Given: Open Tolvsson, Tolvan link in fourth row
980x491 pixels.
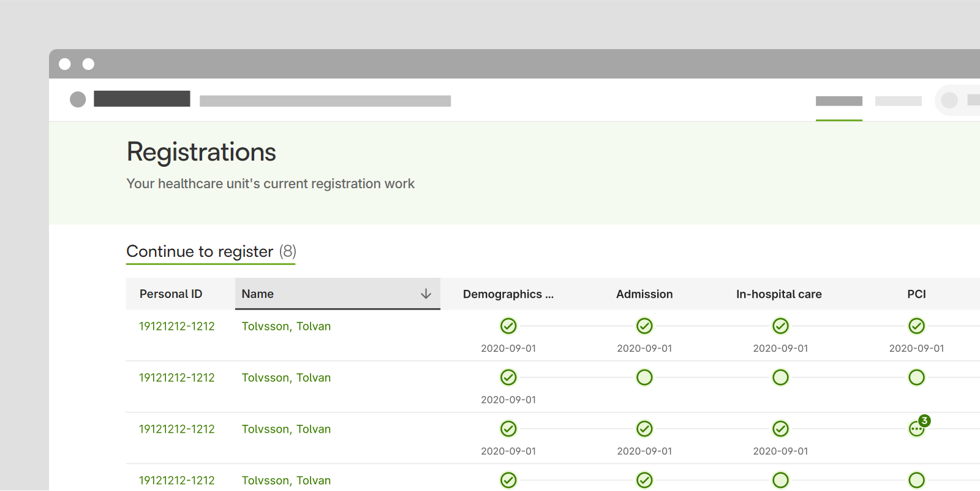Looking at the screenshot, I should click(x=286, y=481).
